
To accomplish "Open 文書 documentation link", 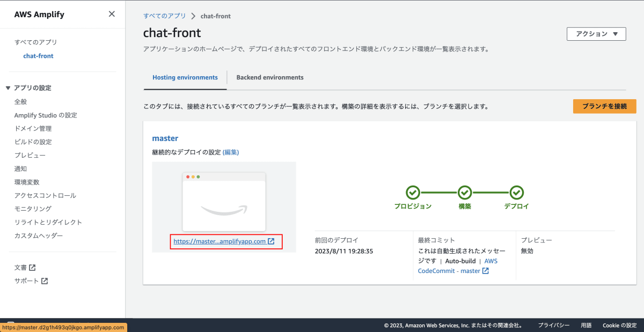I will (x=20, y=268).
